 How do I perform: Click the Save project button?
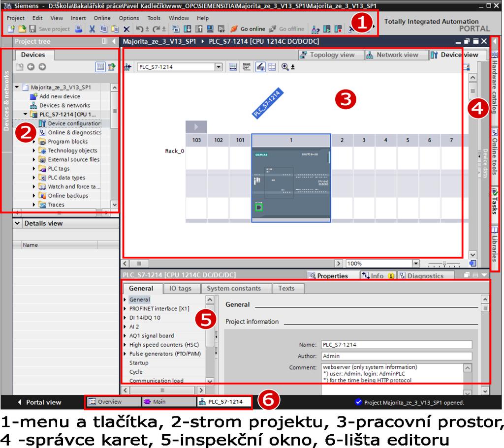coord(50,29)
